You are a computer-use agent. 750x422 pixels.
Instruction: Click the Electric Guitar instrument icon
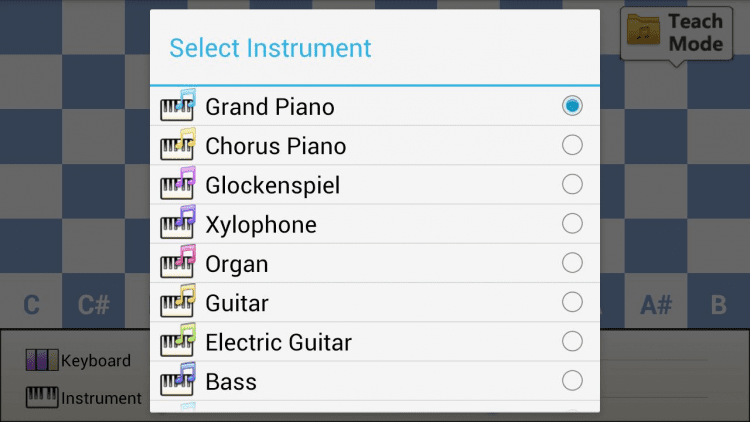pos(178,342)
